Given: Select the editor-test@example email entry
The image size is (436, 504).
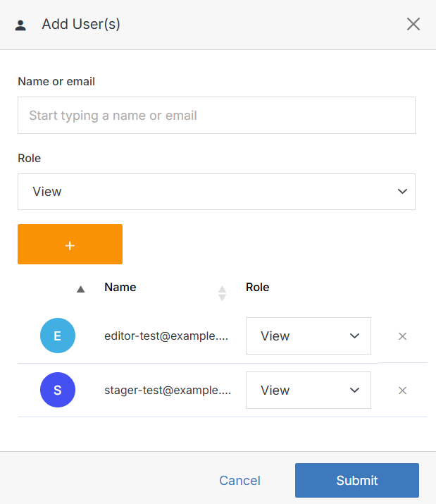Looking at the screenshot, I should coord(166,336).
